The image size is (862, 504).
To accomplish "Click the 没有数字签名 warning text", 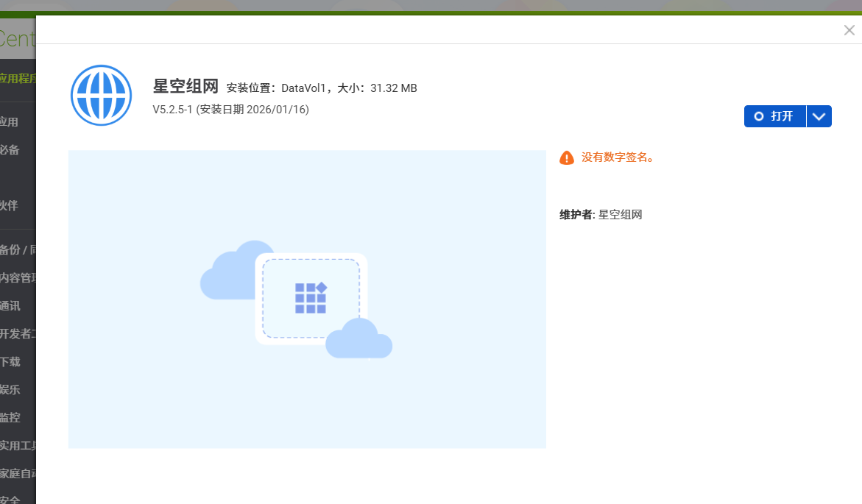I will click(618, 157).
